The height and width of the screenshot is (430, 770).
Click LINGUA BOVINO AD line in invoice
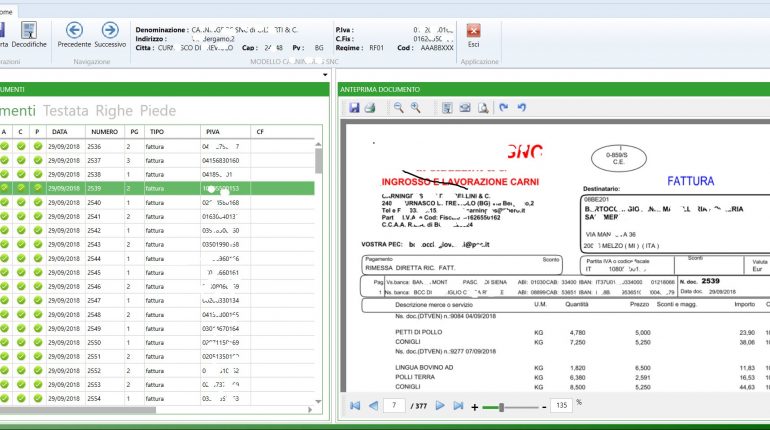424,368
